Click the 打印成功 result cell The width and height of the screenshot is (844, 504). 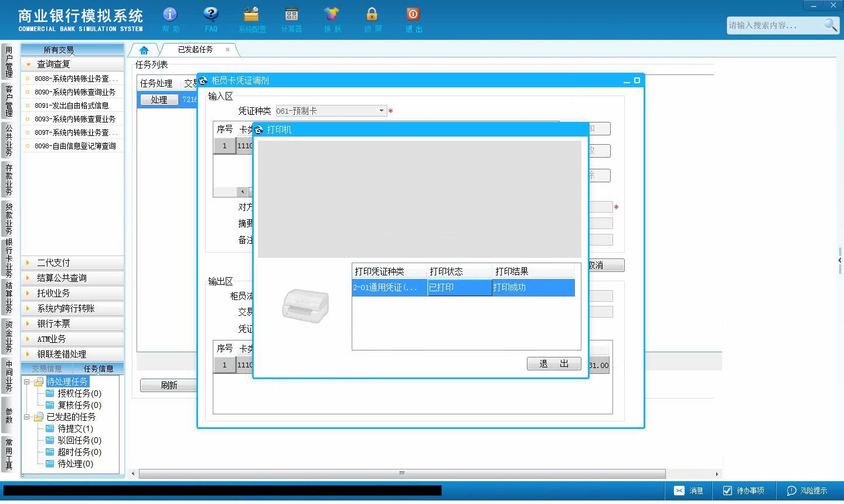pos(533,287)
